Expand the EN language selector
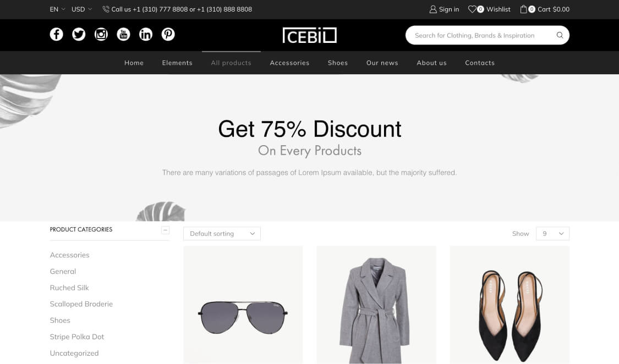The height and width of the screenshot is (364, 619). pyautogui.click(x=58, y=9)
